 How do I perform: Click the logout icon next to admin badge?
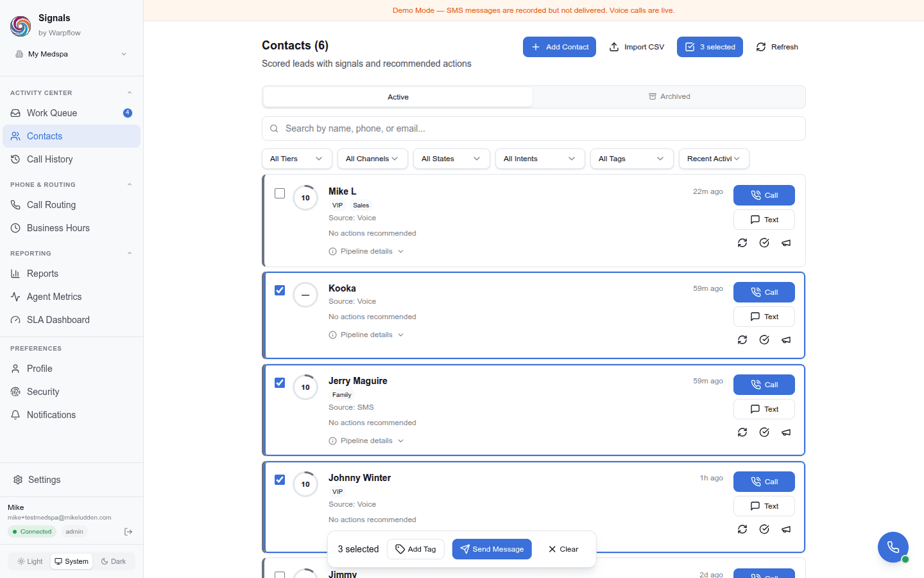click(x=128, y=531)
